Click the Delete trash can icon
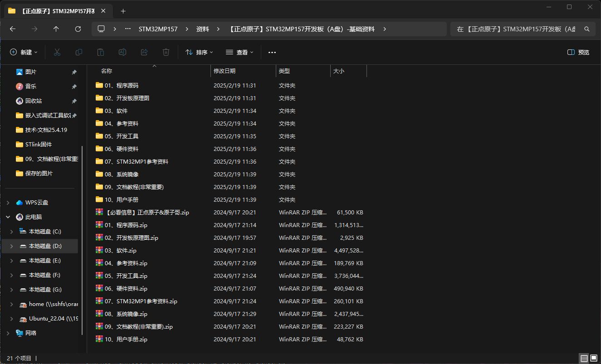 tap(166, 52)
